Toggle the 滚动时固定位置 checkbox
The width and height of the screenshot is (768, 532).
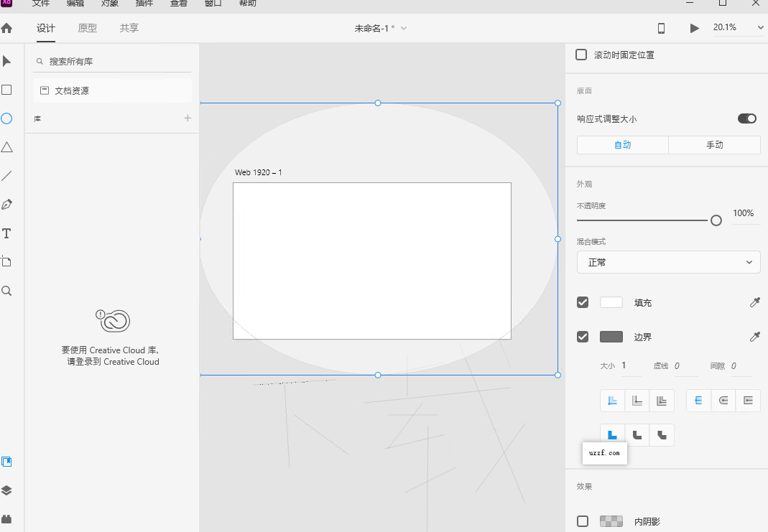click(580, 54)
